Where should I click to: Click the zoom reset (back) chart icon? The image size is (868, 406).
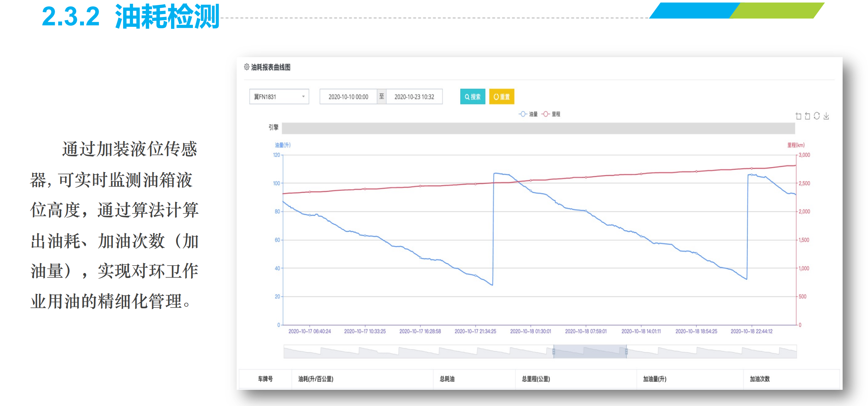tap(808, 116)
